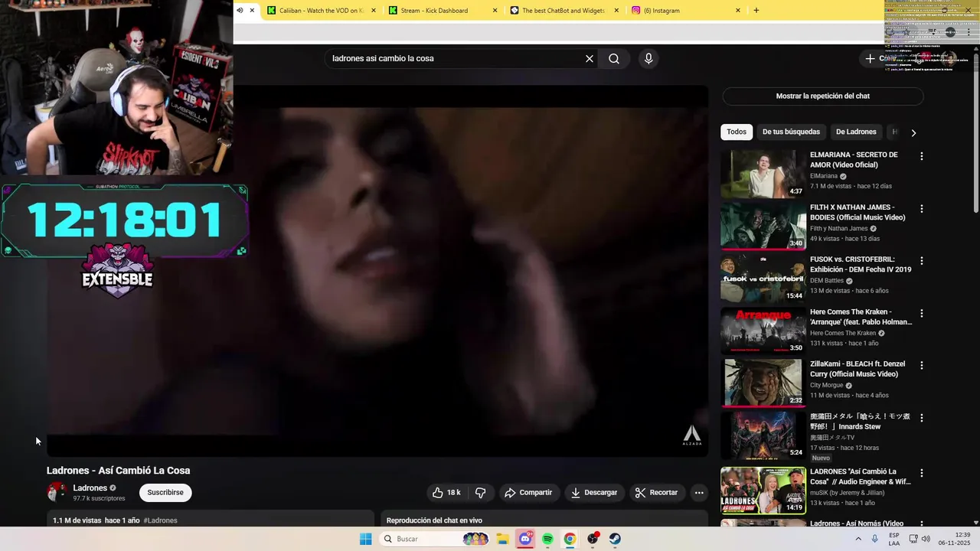
Task: Click Descargar button
Action: click(x=594, y=493)
